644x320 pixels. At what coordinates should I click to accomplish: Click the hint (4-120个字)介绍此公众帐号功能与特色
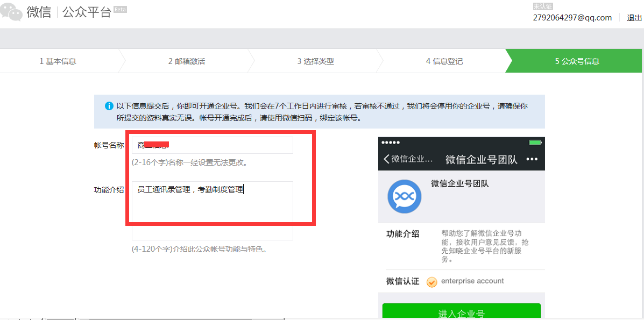[199, 249]
